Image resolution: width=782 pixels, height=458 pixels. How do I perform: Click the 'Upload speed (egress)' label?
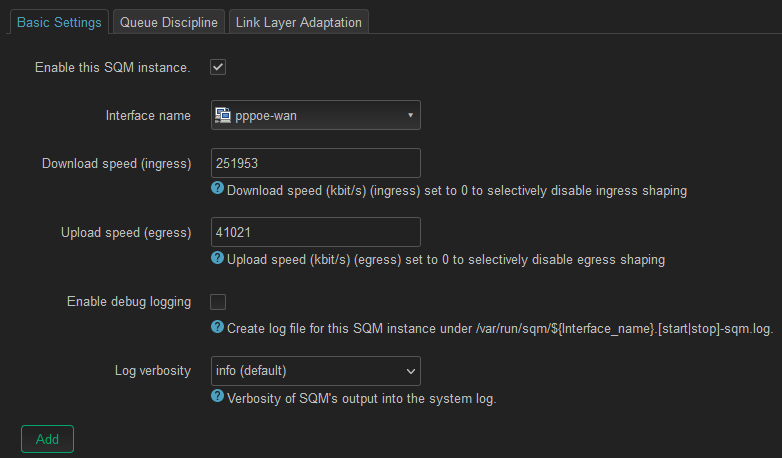(126, 232)
